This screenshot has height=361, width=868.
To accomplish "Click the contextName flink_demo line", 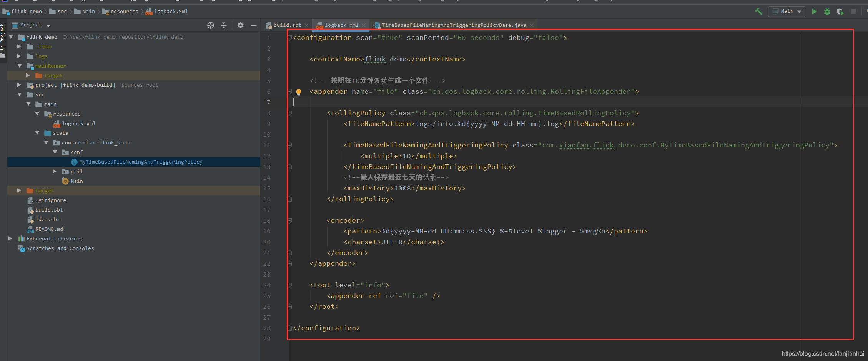I will coord(387,60).
